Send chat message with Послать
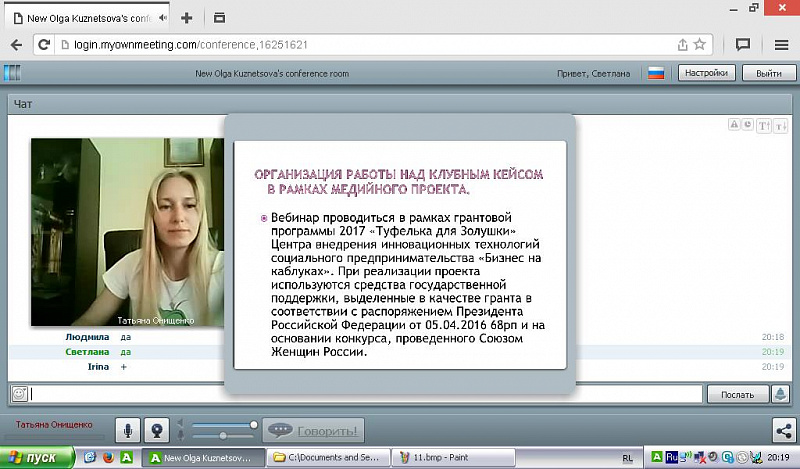 pyautogui.click(x=738, y=394)
